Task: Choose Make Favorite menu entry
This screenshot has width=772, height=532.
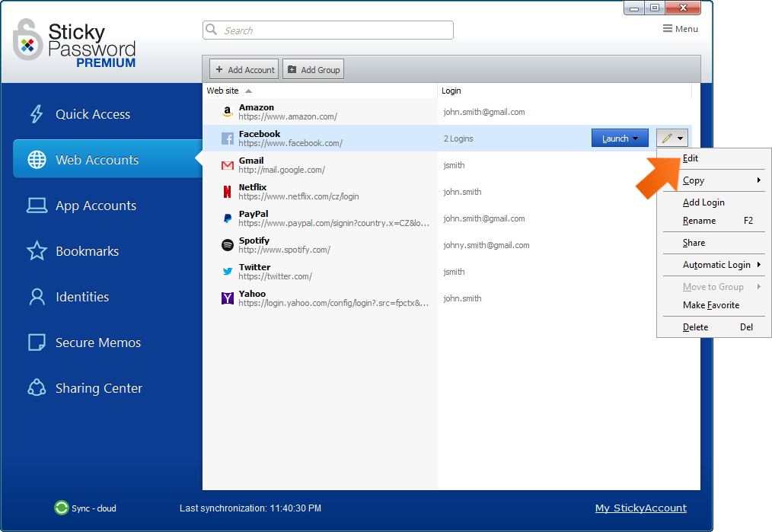Action: pyautogui.click(x=714, y=305)
